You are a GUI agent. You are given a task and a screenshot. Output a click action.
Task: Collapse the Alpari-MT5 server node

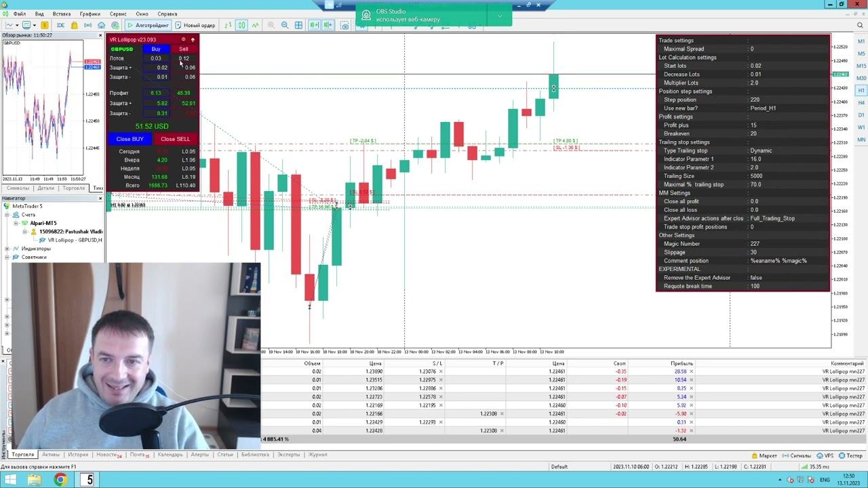(16, 223)
